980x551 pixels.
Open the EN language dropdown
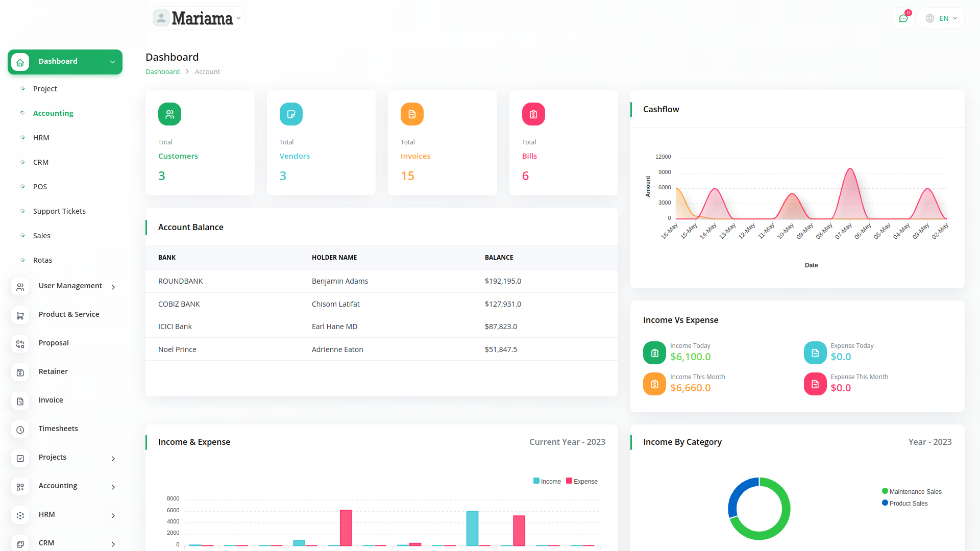[942, 18]
